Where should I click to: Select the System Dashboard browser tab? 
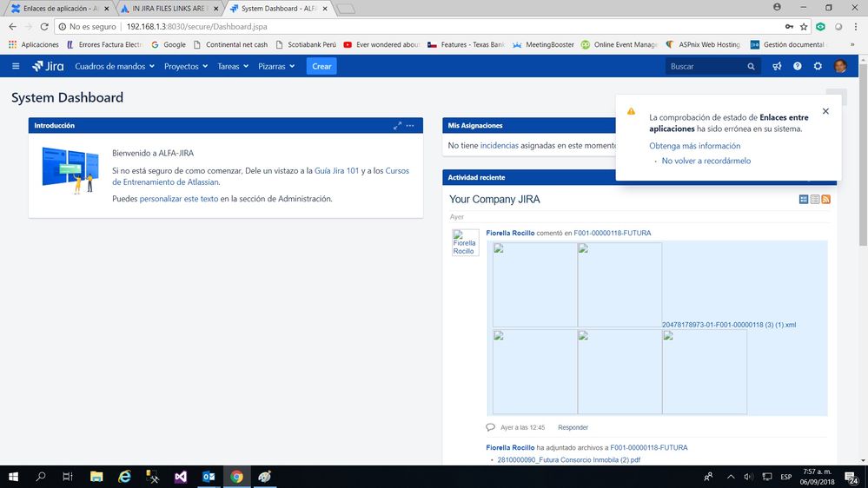tap(280, 9)
